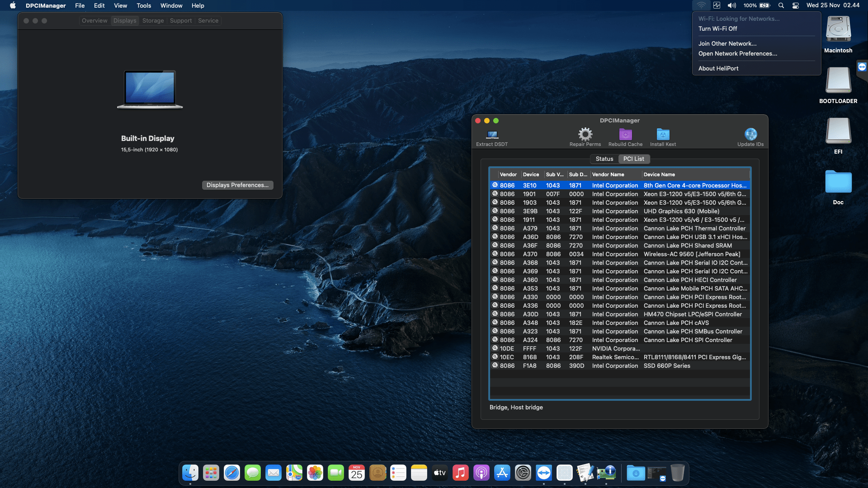868x488 pixels.
Task: Click the battery percentage indicator
Action: [x=750, y=5]
